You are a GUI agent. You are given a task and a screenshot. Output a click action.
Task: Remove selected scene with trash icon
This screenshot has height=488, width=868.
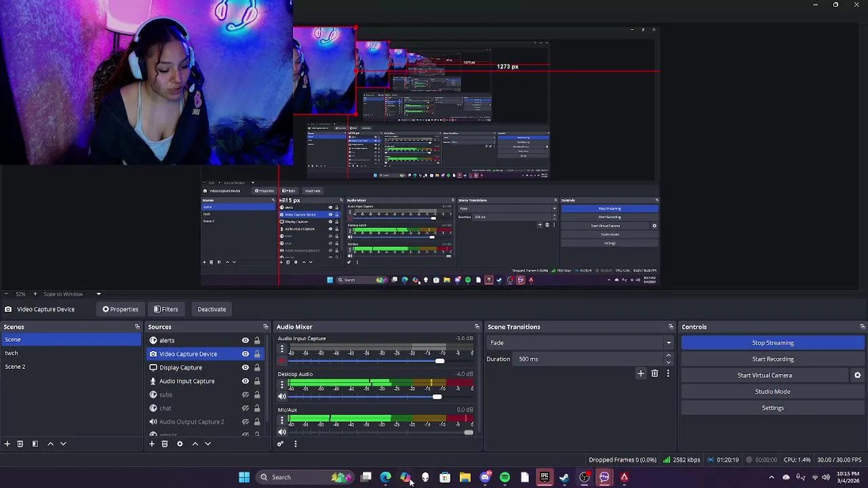pyautogui.click(x=20, y=444)
